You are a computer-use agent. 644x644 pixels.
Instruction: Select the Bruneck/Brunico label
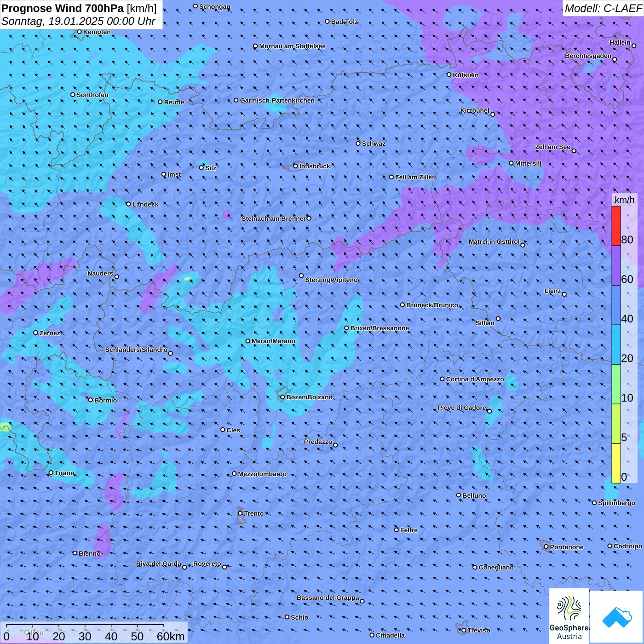(x=432, y=305)
